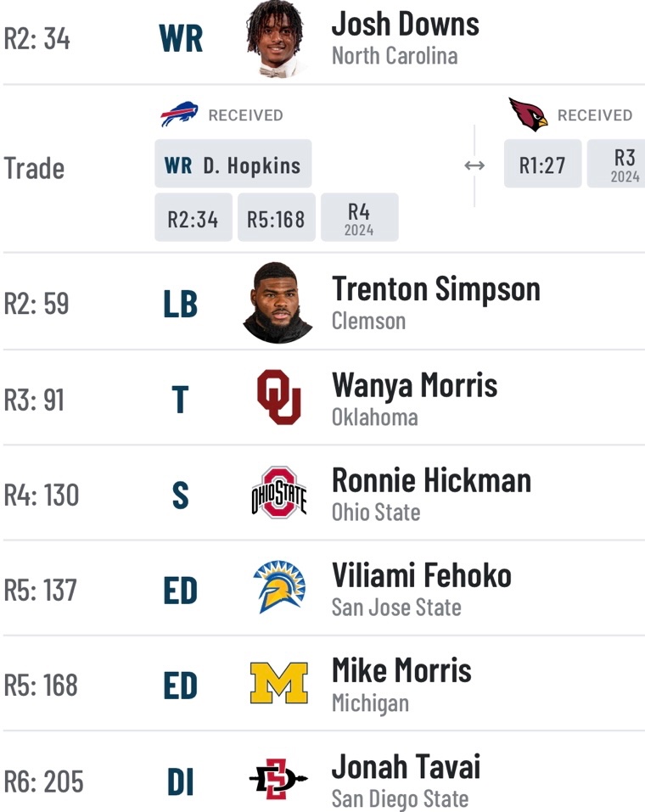Open Jonah Tavai player name
645x812 pixels.
tap(407, 767)
